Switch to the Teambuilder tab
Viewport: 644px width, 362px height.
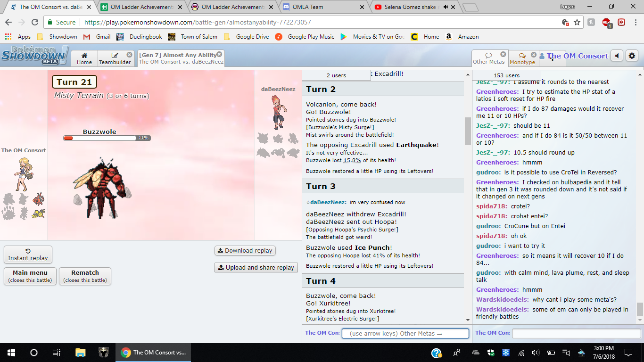[115, 58]
